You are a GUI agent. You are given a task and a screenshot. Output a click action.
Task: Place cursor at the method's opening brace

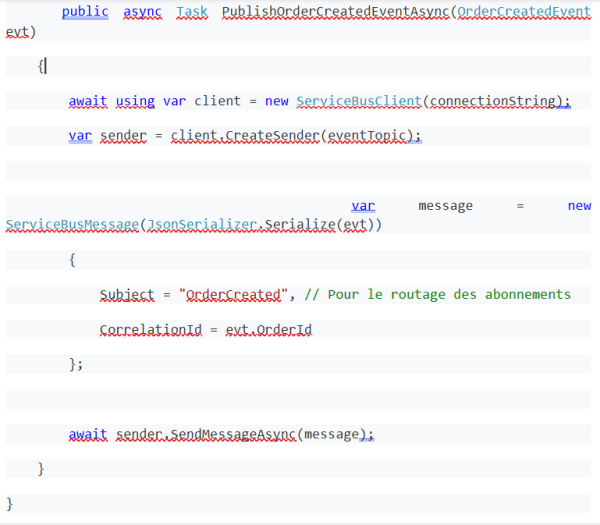coord(41,66)
